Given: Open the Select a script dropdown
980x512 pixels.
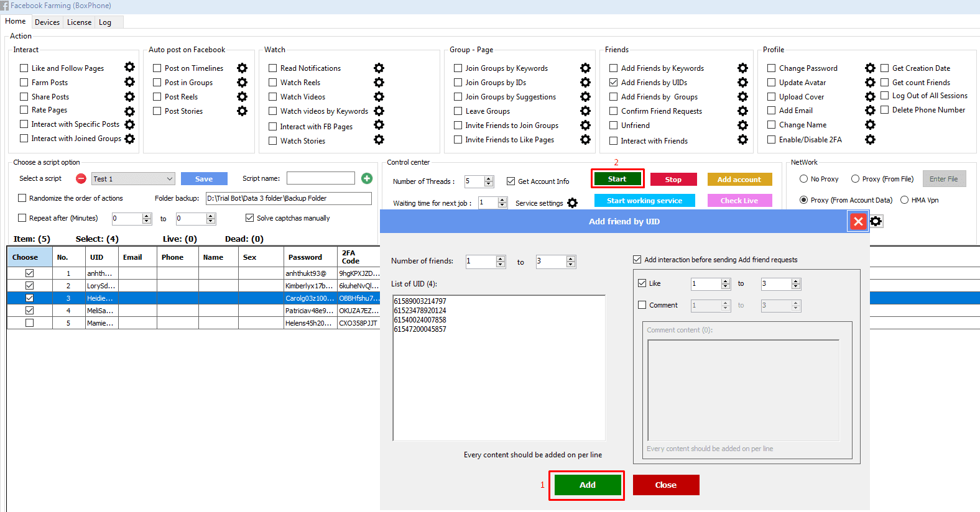Looking at the screenshot, I should pos(133,179).
